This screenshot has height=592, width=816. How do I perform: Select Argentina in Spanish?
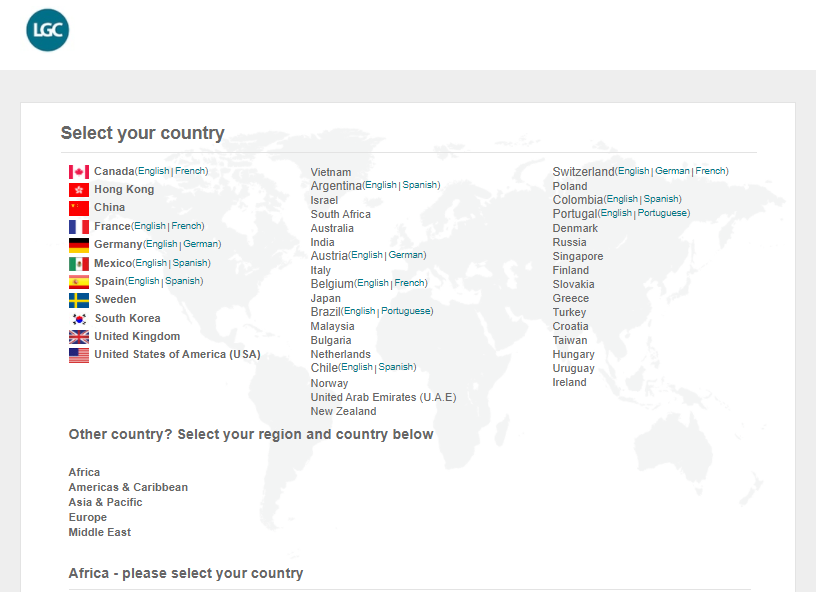pos(420,185)
